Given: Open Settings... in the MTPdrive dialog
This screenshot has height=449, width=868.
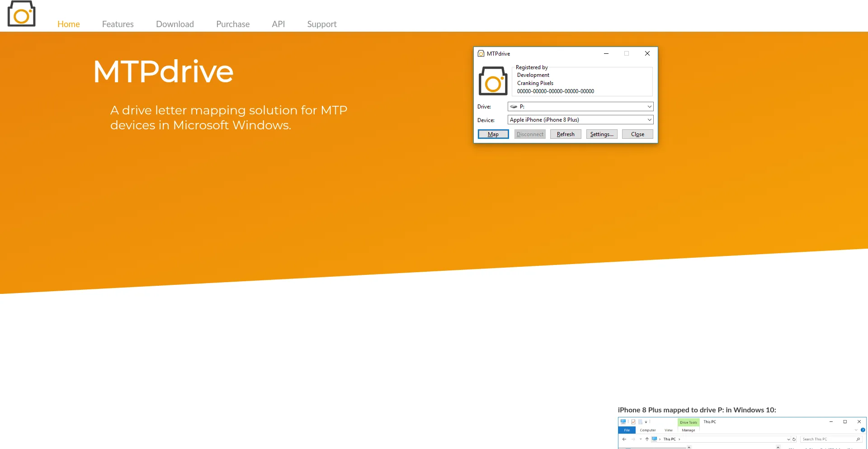Looking at the screenshot, I should coord(602,134).
